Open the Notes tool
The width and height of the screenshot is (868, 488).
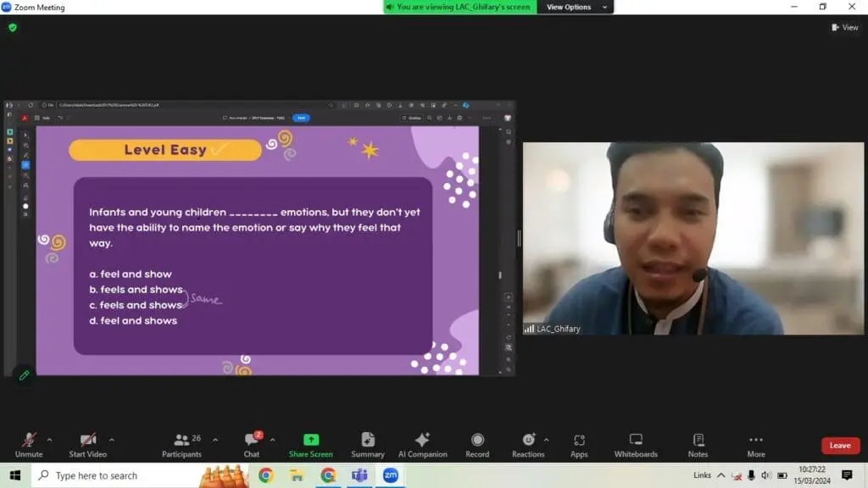coord(698,444)
